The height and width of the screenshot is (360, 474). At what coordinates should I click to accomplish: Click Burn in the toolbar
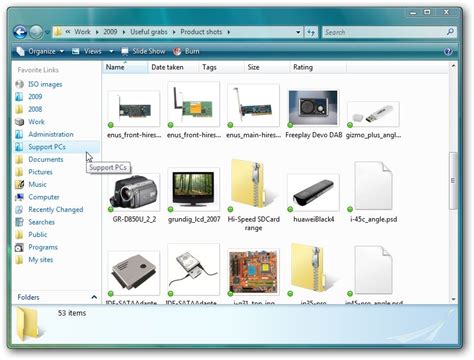coord(187,51)
